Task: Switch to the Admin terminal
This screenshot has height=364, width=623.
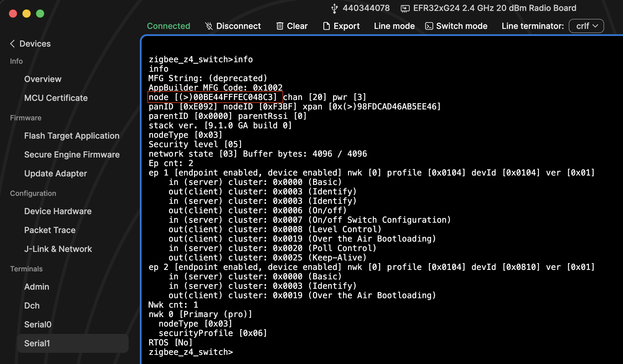Action: tap(37, 287)
